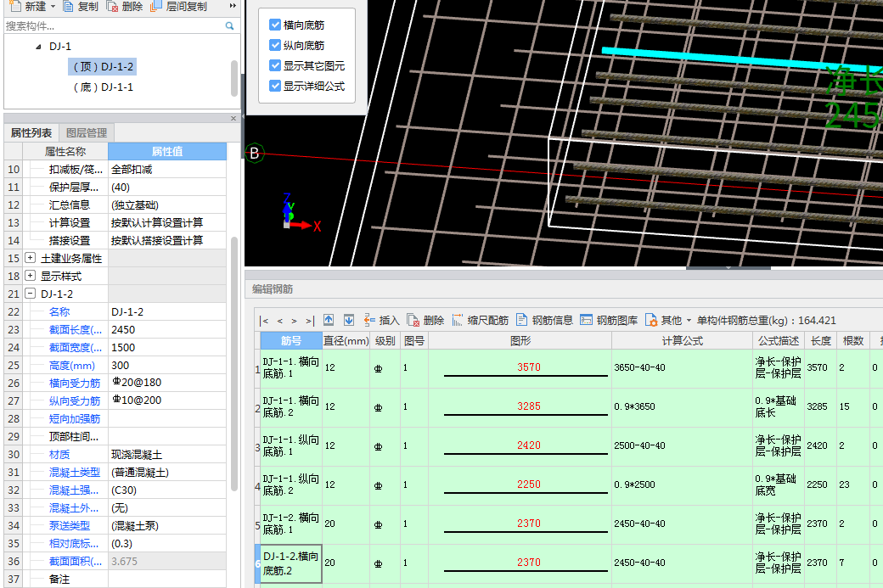Image resolution: width=883 pixels, height=588 pixels.
Task: Click the 混凝土类型 property name
Action: (75, 472)
